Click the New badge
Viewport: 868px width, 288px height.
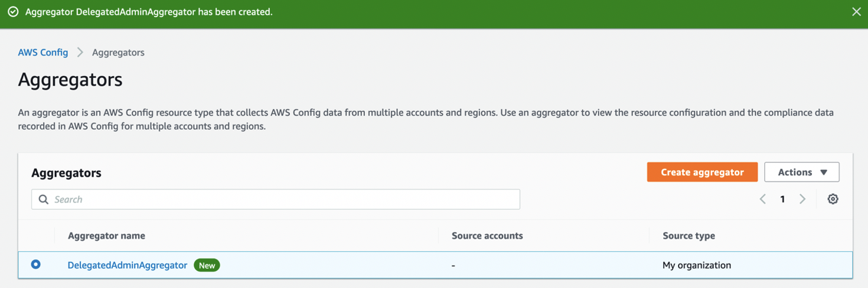[x=207, y=265]
